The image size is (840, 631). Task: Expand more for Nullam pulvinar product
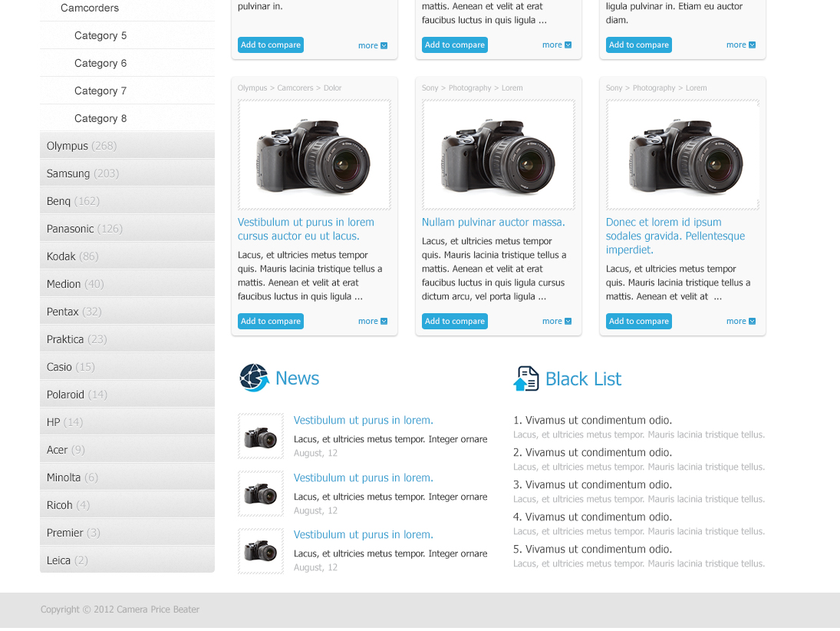[556, 322]
